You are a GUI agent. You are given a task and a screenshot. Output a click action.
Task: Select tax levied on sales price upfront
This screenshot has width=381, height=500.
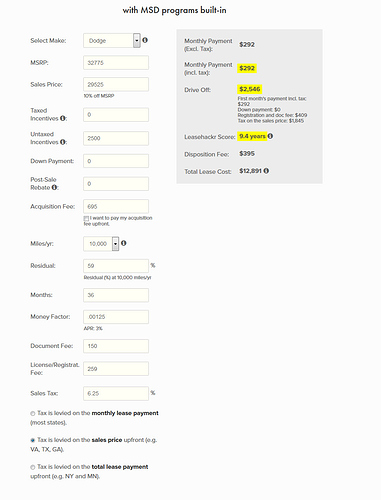(x=33, y=440)
